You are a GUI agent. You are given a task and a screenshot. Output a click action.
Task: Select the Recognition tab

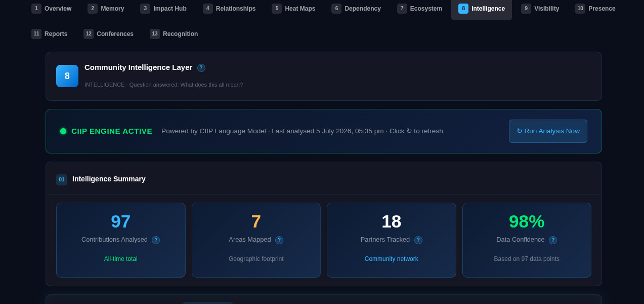(x=174, y=34)
